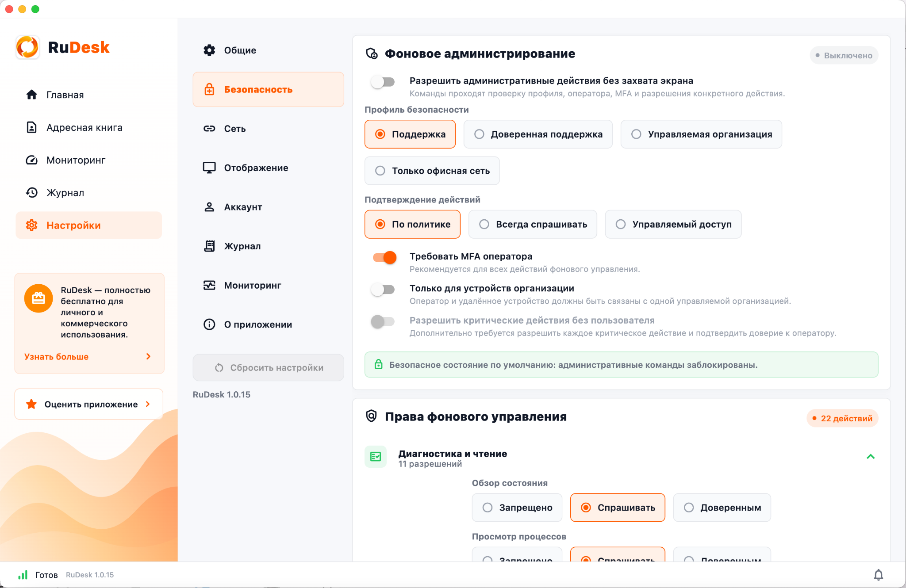Click the gear icon beside Общие
906x588 pixels.
(x=209, y=50)
